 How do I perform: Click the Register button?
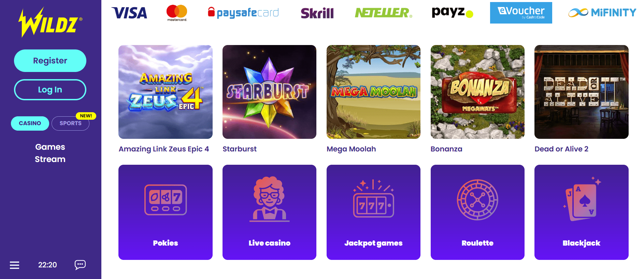click(50, 61)
